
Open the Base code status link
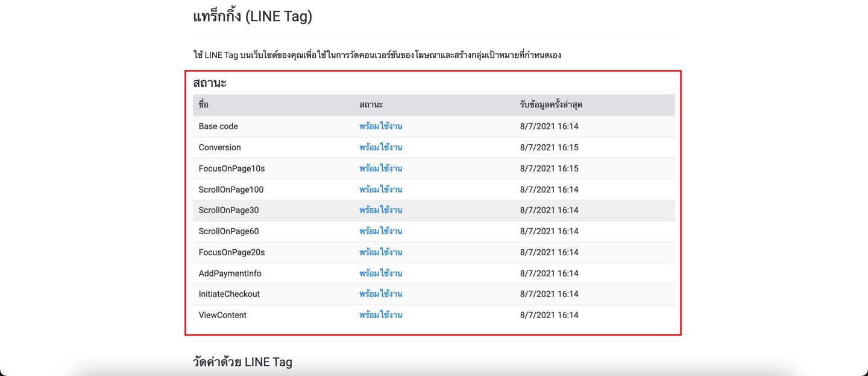click(380, 126)
